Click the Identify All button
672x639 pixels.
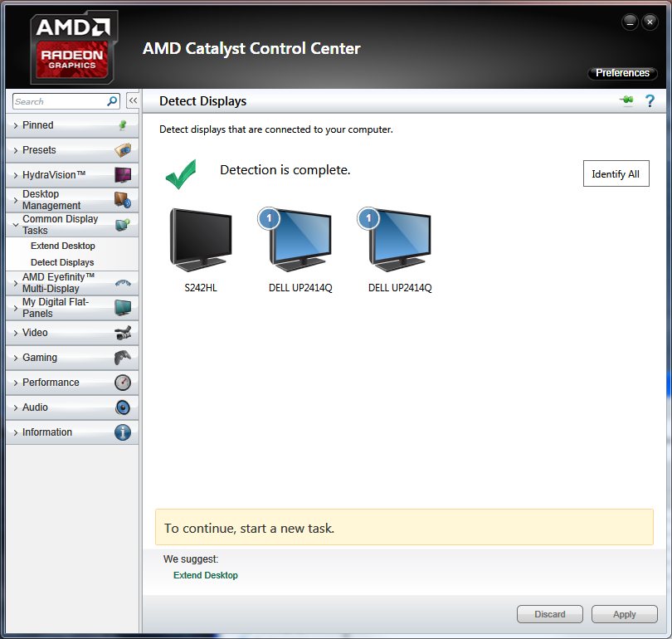[x=616, y=173]
